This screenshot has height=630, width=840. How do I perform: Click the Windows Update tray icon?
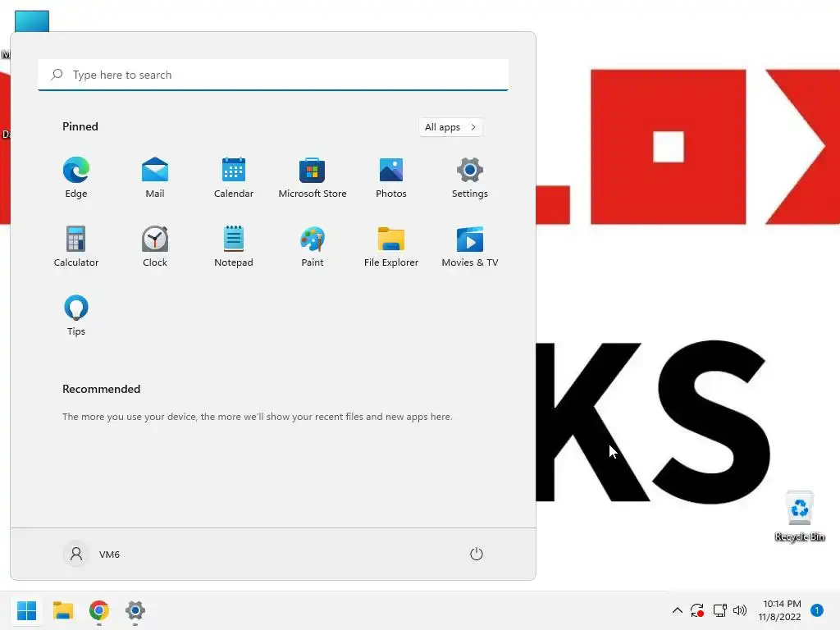point(697,610)
